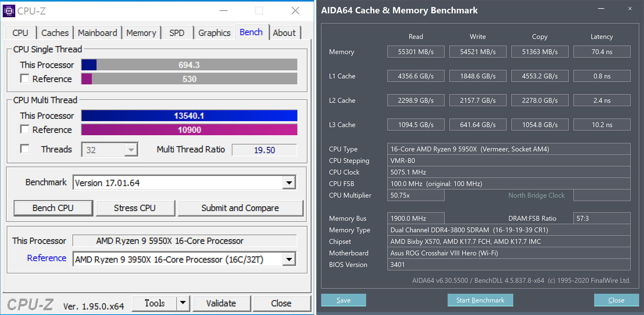Open the About tab
The height and width of the screenshot is (315, 644).
284,33
